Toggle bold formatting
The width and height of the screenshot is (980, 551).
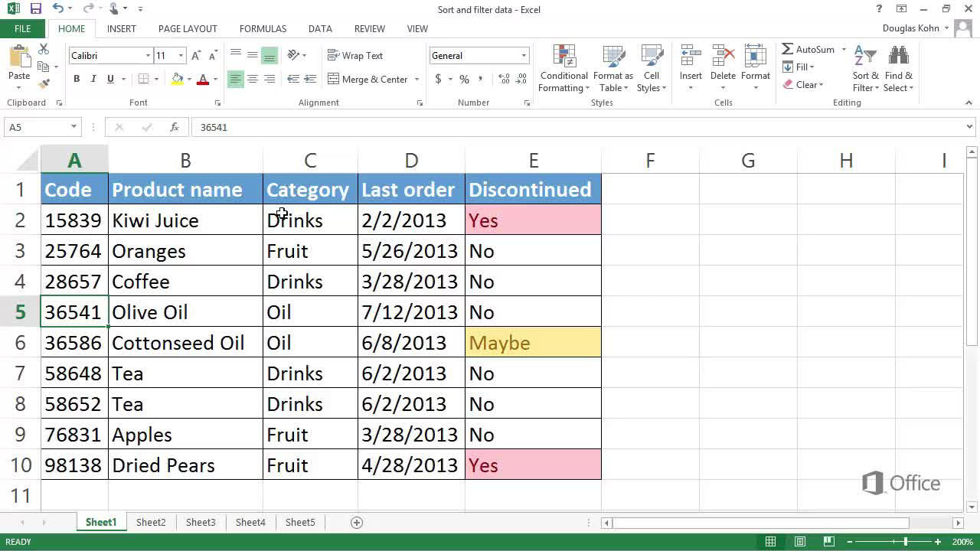[x=76, y=79]
